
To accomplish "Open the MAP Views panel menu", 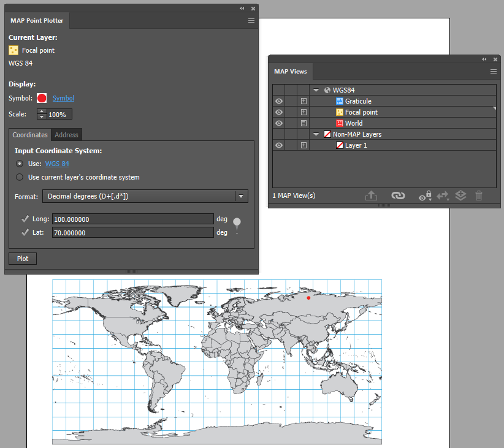I will click(x=494, y=71).
